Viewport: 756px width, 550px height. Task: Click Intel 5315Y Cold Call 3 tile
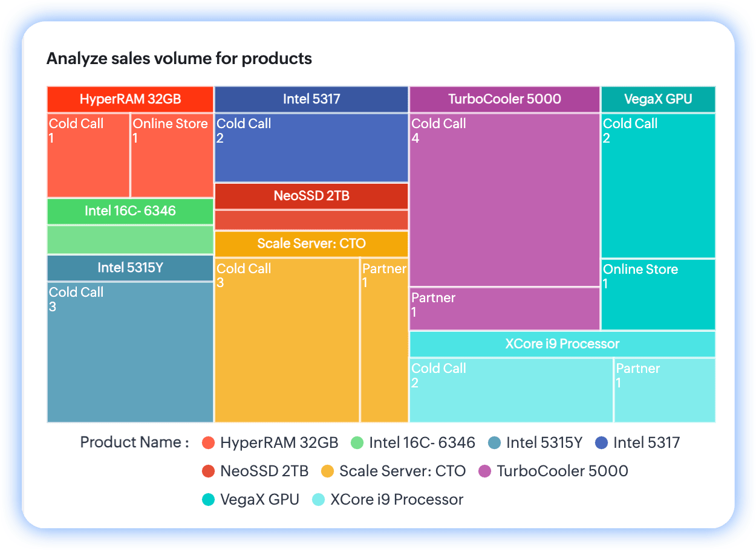coord(131,352)
